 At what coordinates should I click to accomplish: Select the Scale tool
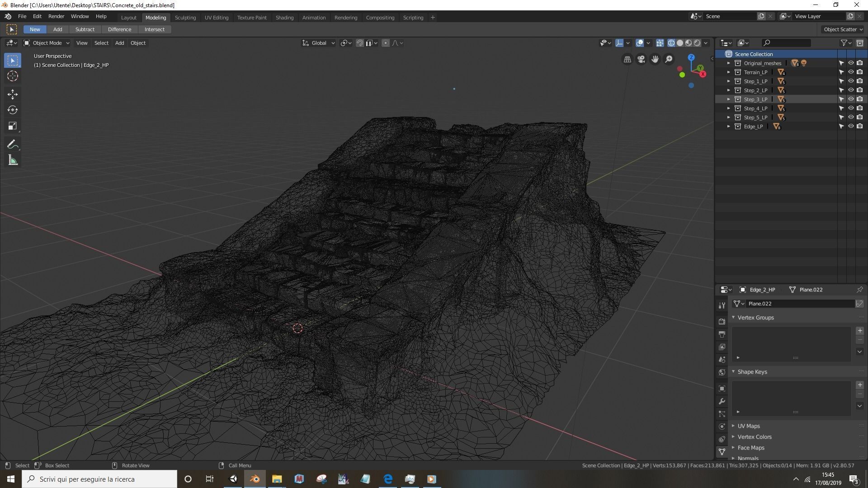coord(13,126)
